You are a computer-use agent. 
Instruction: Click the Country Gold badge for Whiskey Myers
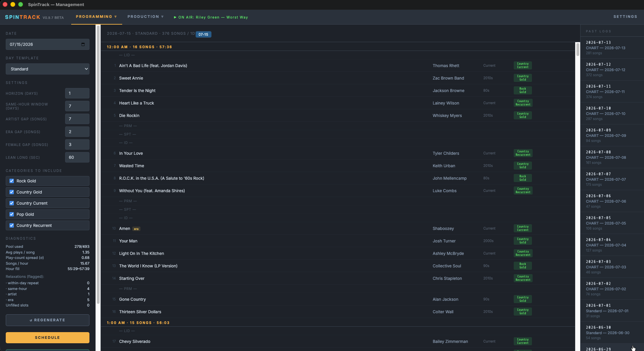pyautogui.click(x=522, y=115)
